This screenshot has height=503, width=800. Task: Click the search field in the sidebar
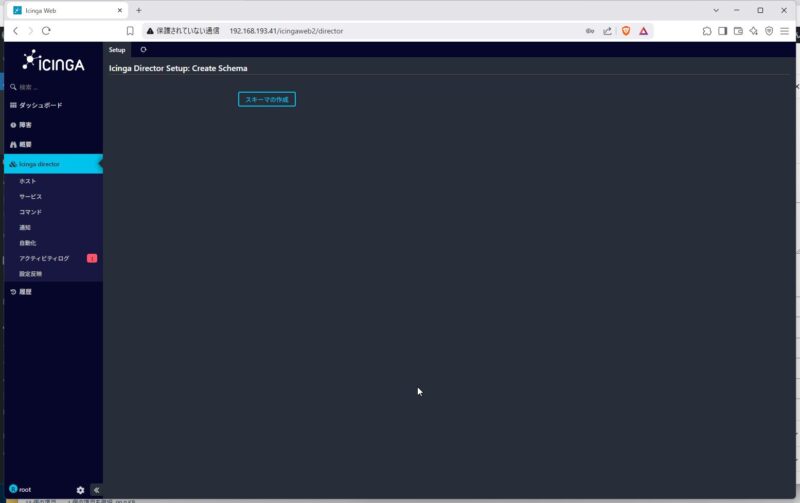point(53,87)
